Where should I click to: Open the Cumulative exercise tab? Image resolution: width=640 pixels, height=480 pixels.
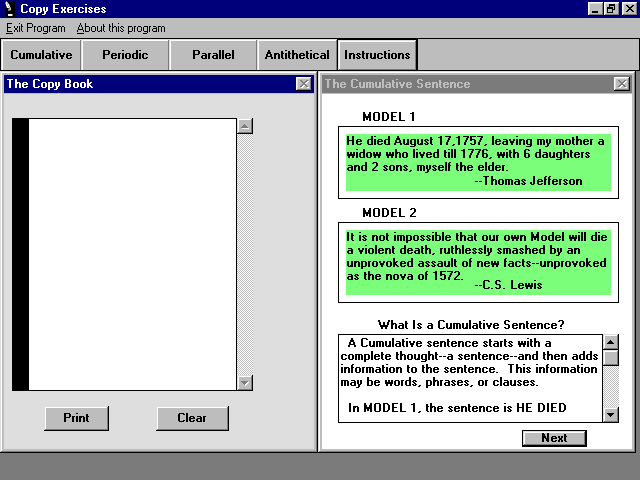41,55
